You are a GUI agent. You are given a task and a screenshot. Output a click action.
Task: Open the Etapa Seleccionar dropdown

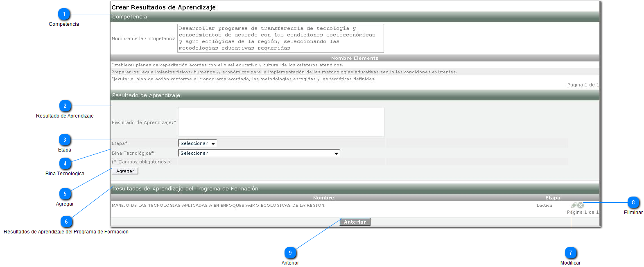click(x=197, y=143)
